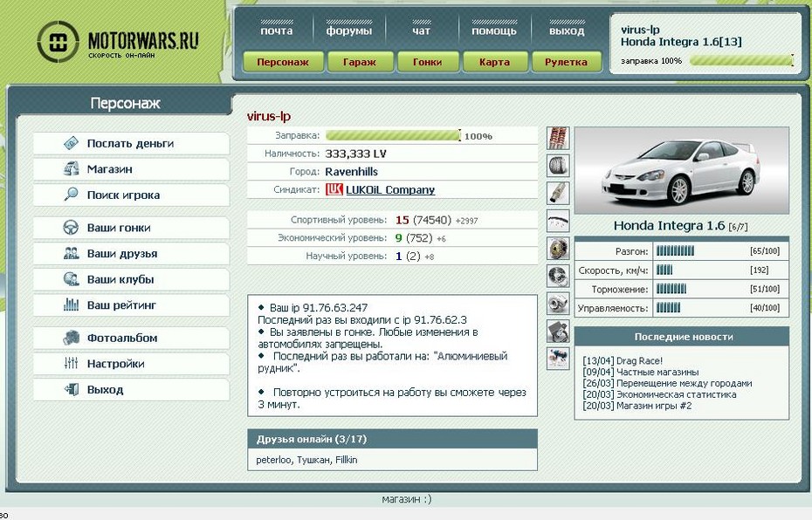Click the white Honda Integra car image
The height and width of the screenshot is (520, 812).
click(682, 170)
